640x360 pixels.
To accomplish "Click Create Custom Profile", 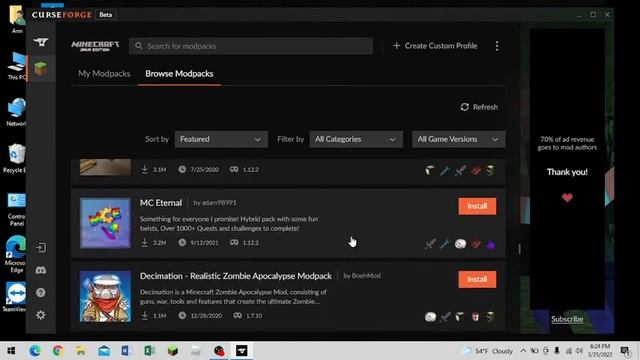I will point(435,46).
